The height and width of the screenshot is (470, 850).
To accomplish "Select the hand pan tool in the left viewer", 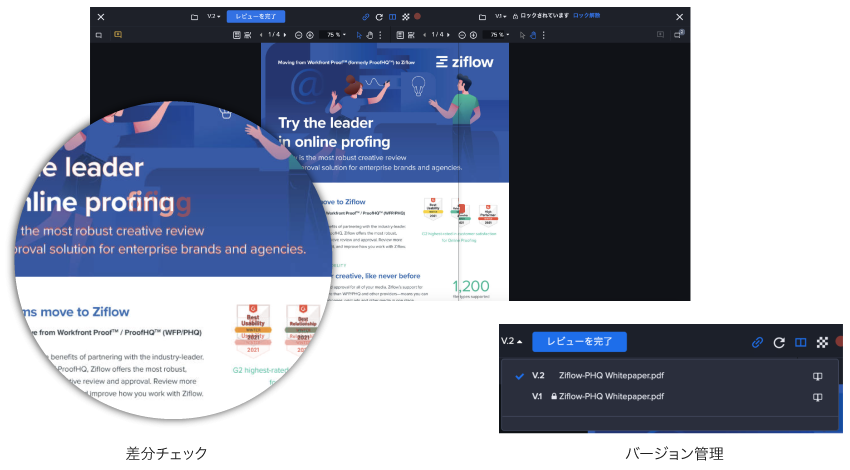I will point(369,35).
